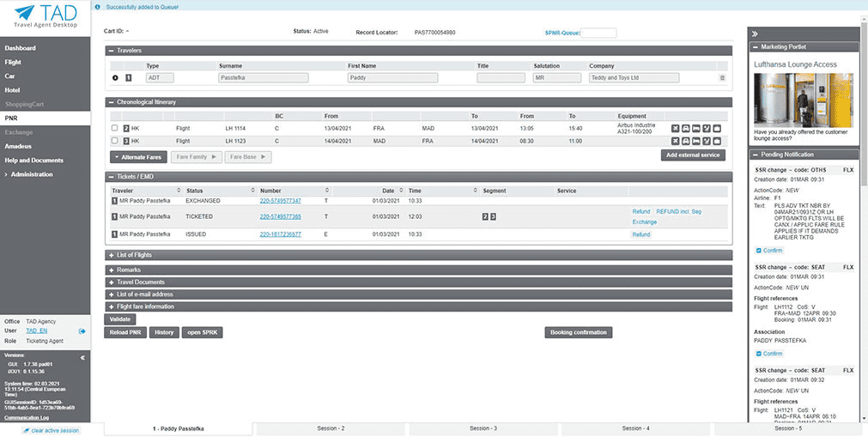Tick the checkbox for flight LH 1123
The width and height of the screenshot is (868, 437).
tap(114, 141)
